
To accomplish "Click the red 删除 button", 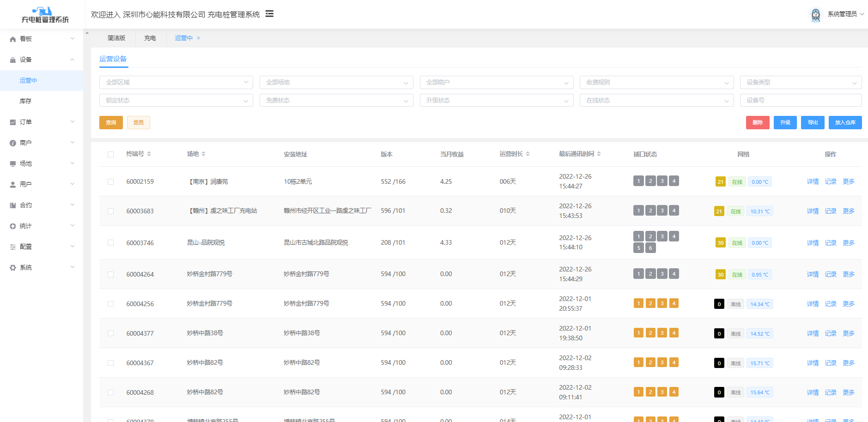I will (758, 122).
